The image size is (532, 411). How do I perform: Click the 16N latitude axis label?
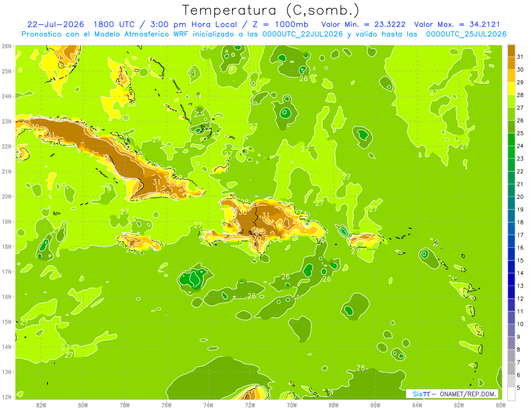(x=6, y=297)
